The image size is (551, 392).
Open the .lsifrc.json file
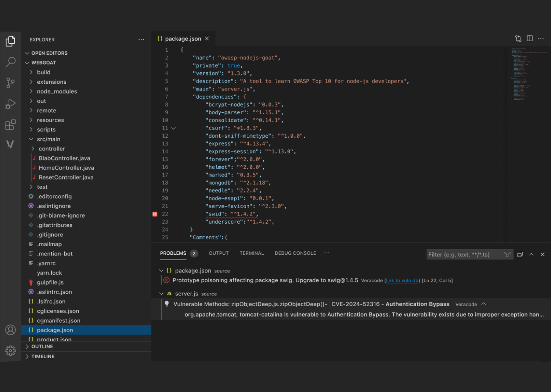point(51,301)
